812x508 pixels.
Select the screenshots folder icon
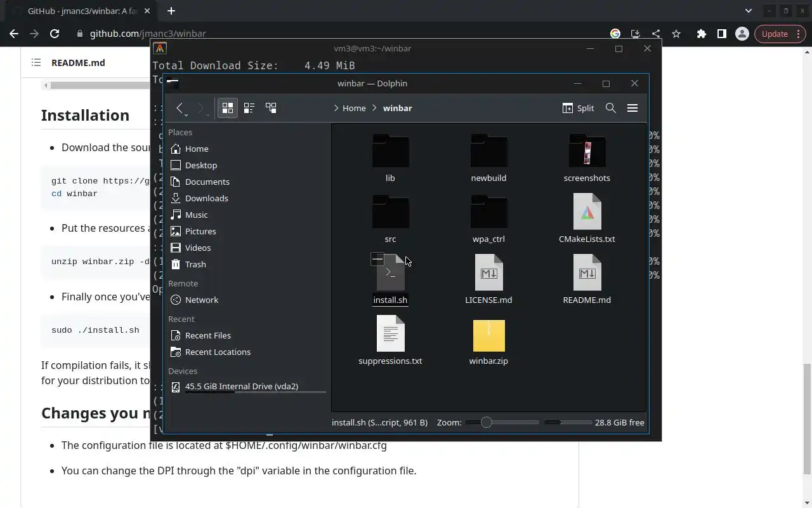[587, 150]
